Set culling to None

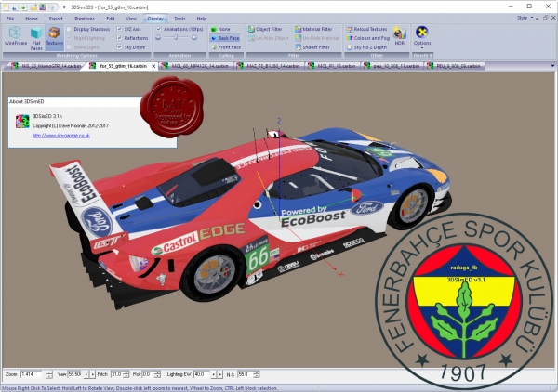pyautogui.click(x=220, y=29)
